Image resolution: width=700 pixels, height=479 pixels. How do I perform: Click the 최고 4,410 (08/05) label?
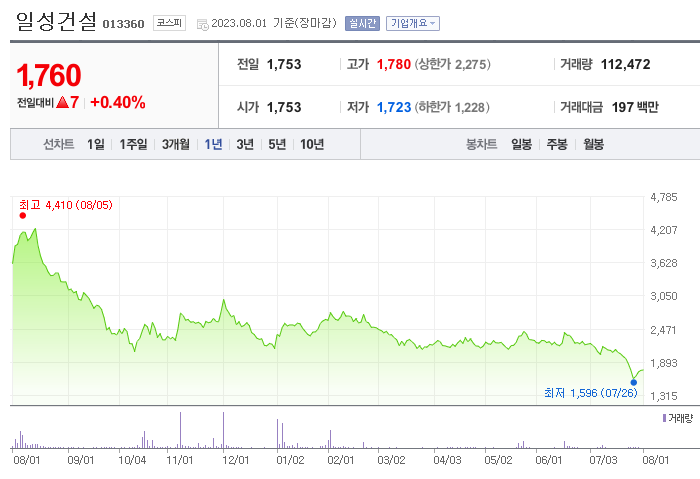66,205
